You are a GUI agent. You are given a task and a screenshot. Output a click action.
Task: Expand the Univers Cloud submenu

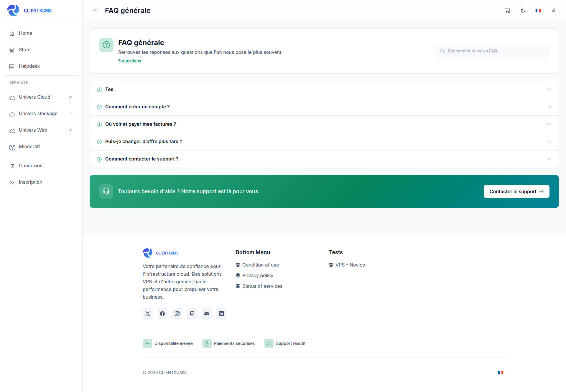pos(41,97)
